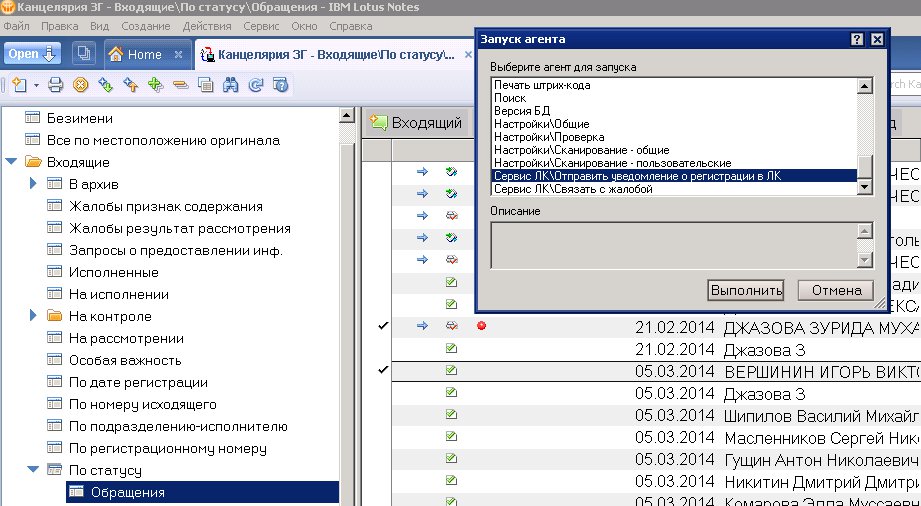Click the binoculars Search toolbar icon
The width and height of the screenshot is (921, 506).
230,85
